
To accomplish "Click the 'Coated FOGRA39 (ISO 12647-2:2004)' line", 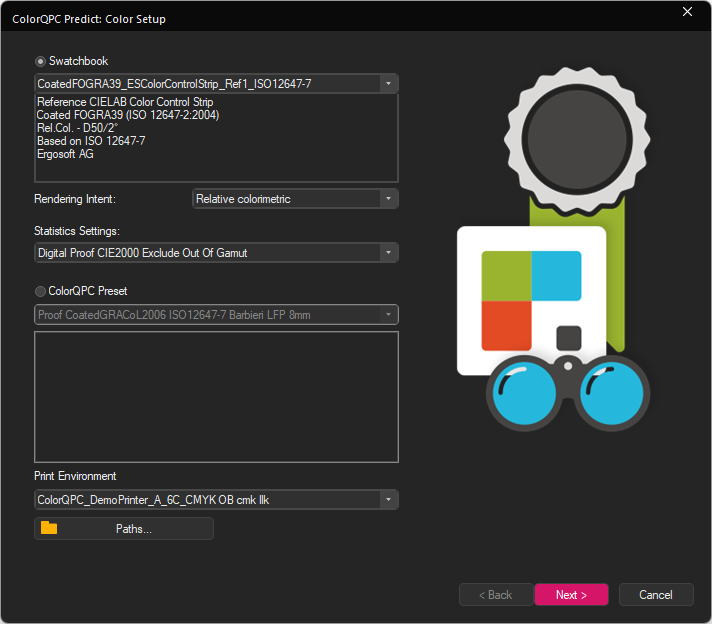I will (x=128, y=115).
